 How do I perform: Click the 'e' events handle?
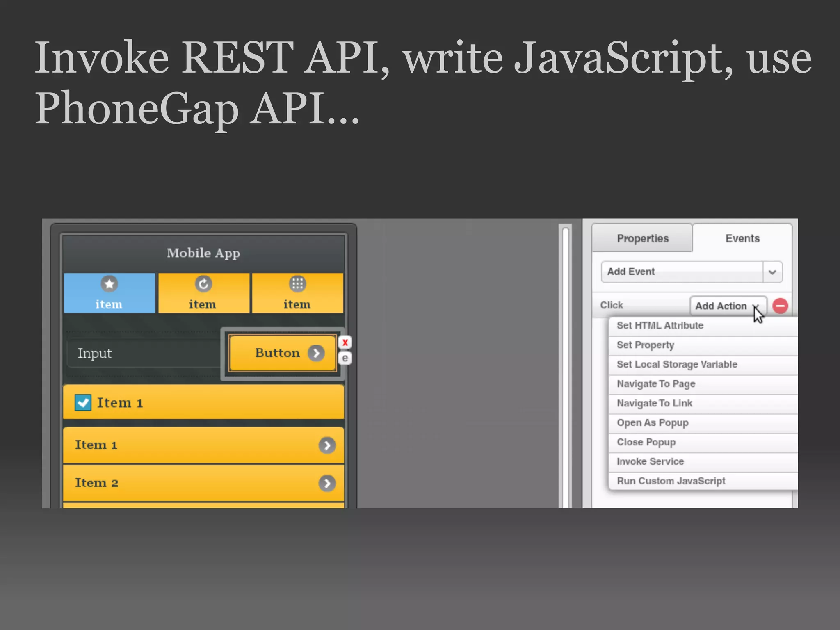tap(345, 358)
